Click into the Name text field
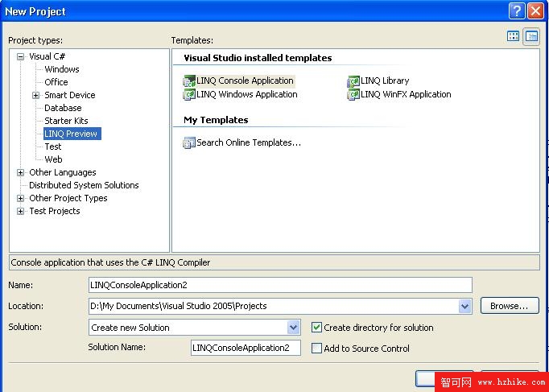The image size is (549, 392). (x=280, y=285)
